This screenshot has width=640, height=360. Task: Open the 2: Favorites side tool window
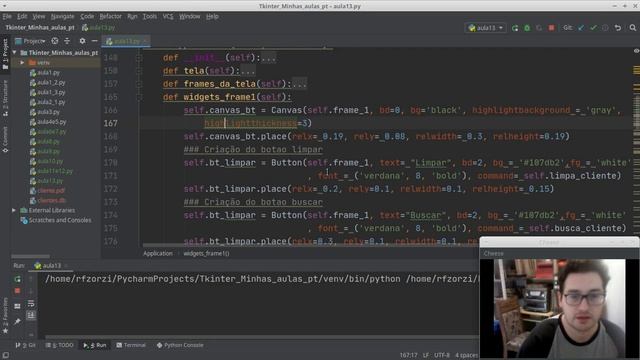pos(5,315)
